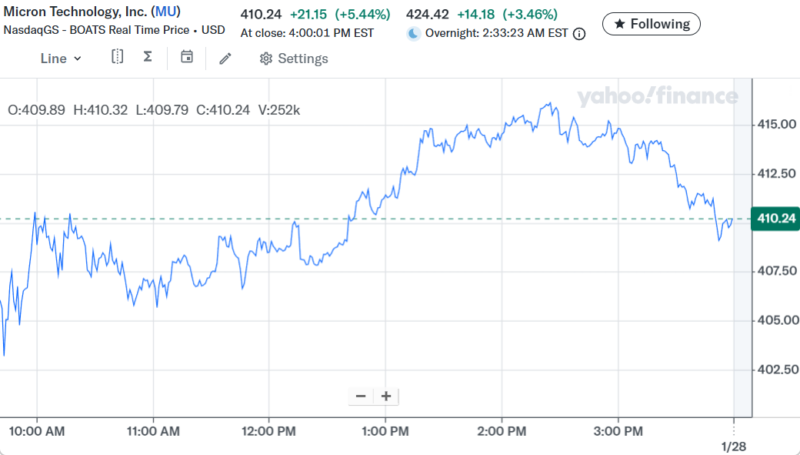800x455 pixels.
Task: Click the comparison brackets icon
Action: pyautogui.click(x=117, y=57)
